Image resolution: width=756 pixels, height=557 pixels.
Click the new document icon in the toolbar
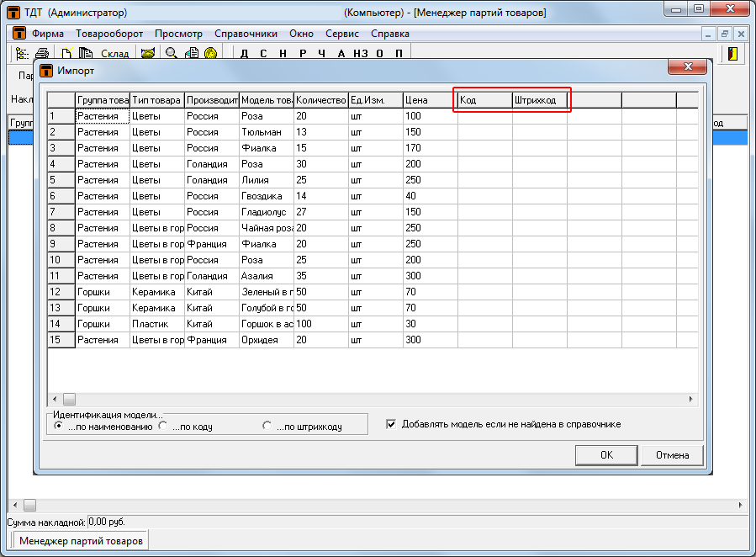66,53
